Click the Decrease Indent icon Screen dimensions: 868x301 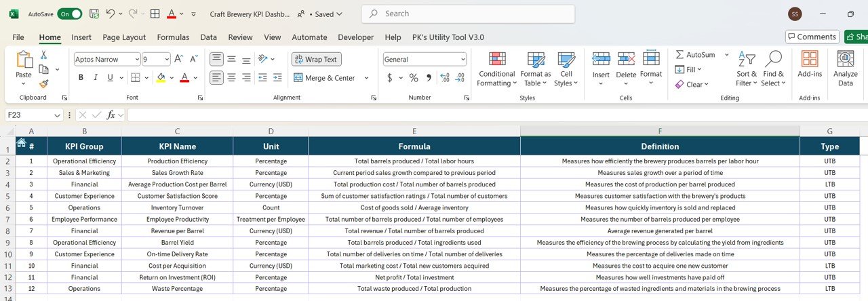[263, 78]
